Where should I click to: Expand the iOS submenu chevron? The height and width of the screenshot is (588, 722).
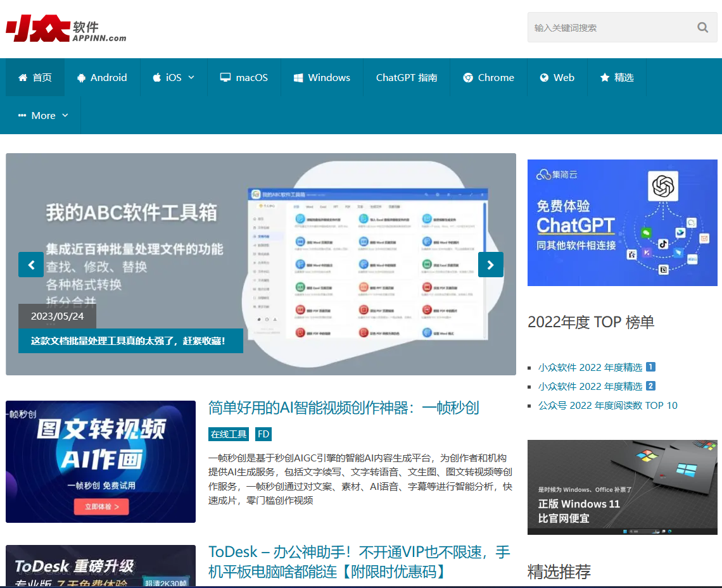point(191,77)
